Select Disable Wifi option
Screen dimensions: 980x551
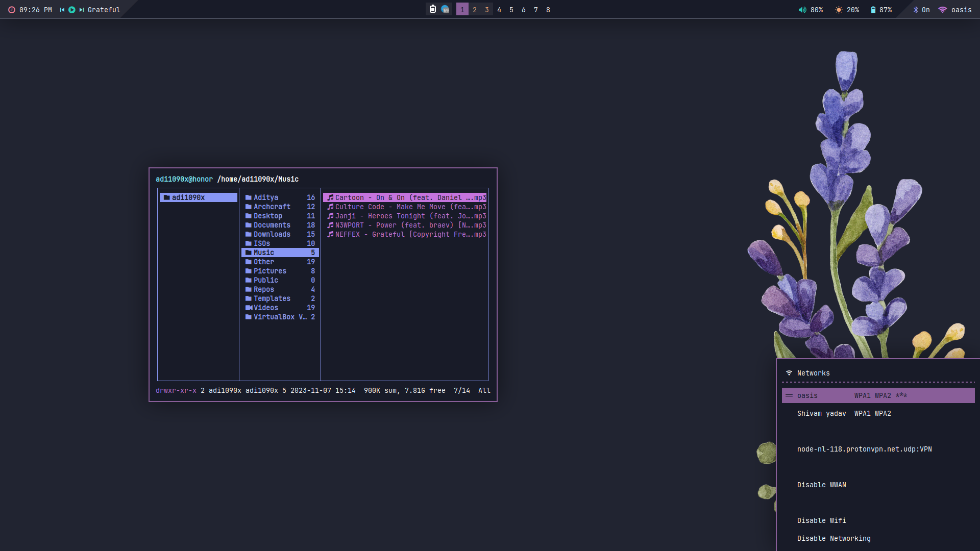[821, 520]
